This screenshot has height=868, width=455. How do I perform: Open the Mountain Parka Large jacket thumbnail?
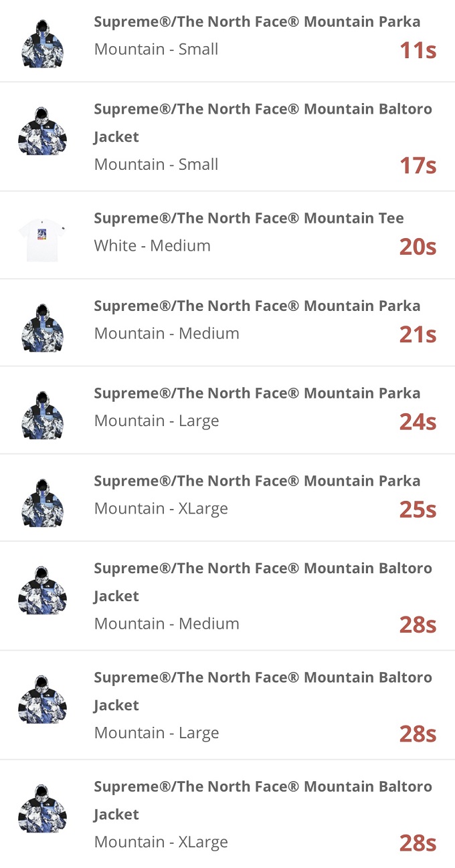tap(43, 415)
